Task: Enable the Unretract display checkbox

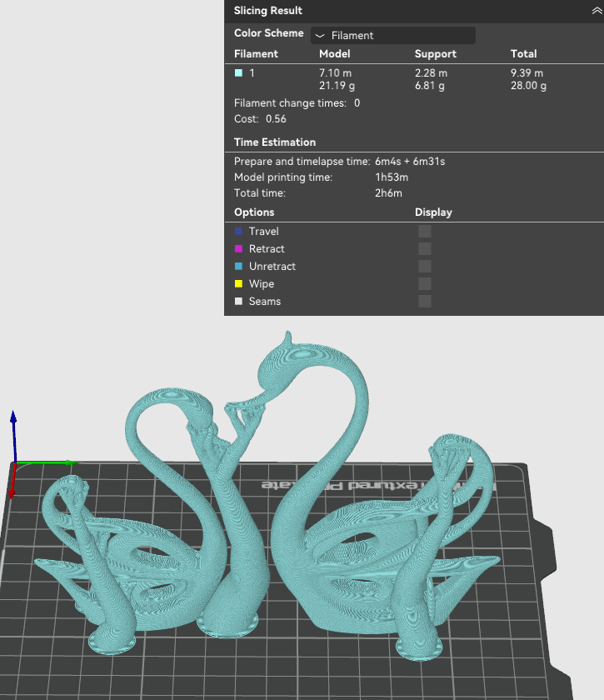Action: pyautogui.click(x=425, y=266)
